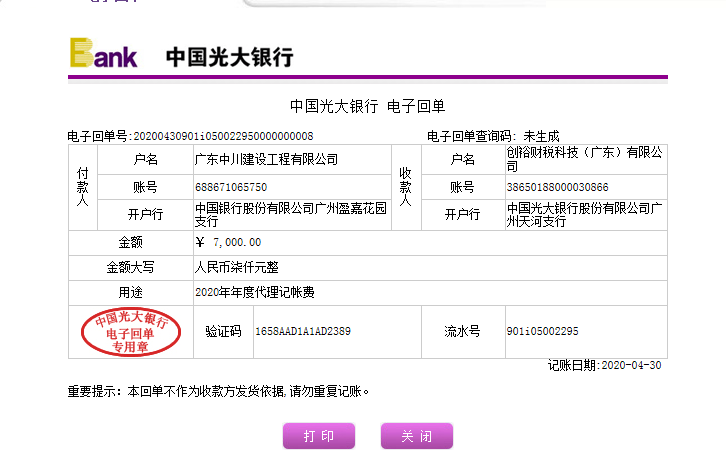Click the 电子回单查询码 未生成 text
The width and height of the screenshot is (726, 467).
493,136
